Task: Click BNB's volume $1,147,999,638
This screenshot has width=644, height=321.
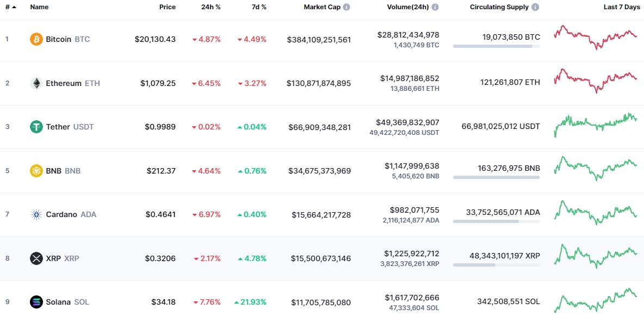Action: (x=412, y=166)
